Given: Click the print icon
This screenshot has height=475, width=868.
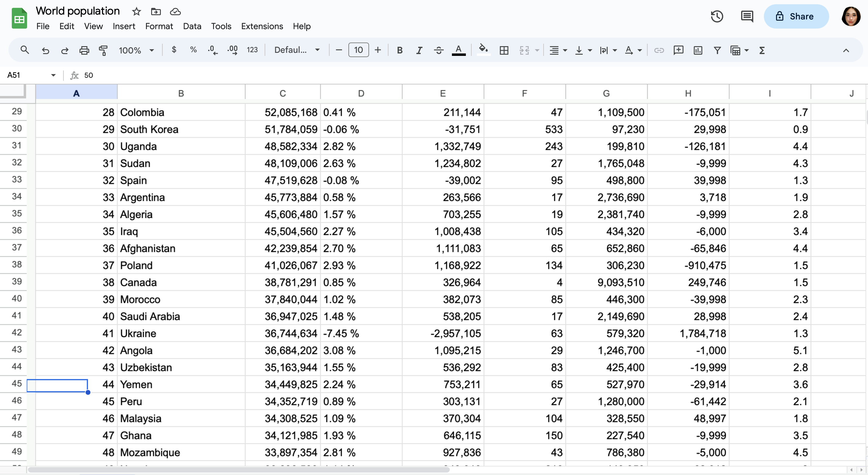Looking at the screenshot, I should (x=84, y=50).
